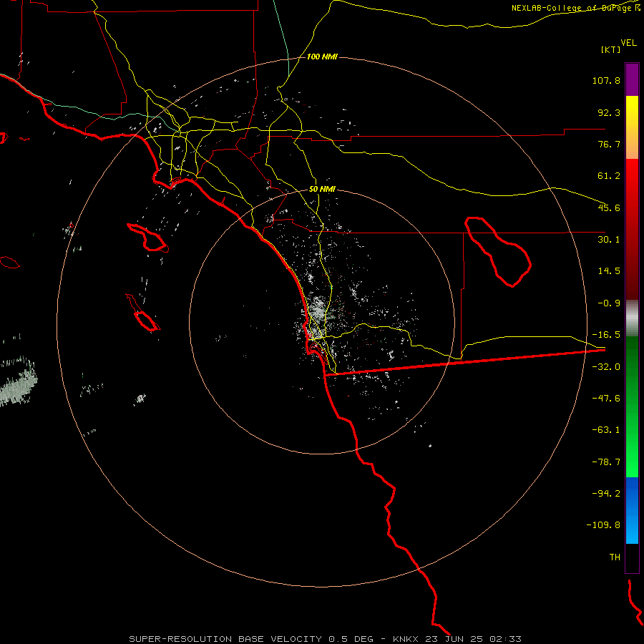Click the 76.7 legend value

pyautogui.click(x=609, y=144)
